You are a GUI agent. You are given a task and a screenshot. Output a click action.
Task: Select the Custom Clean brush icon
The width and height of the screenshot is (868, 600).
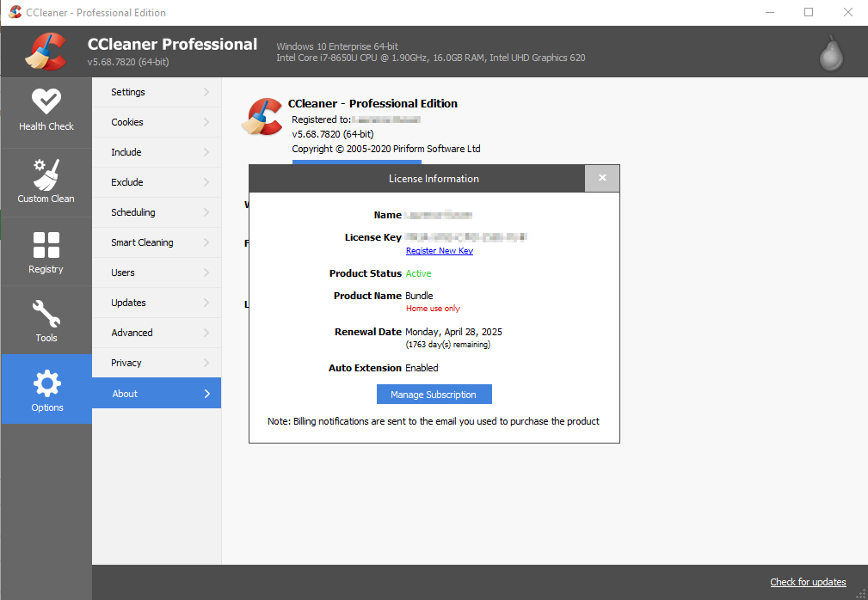tap(46, 181)
